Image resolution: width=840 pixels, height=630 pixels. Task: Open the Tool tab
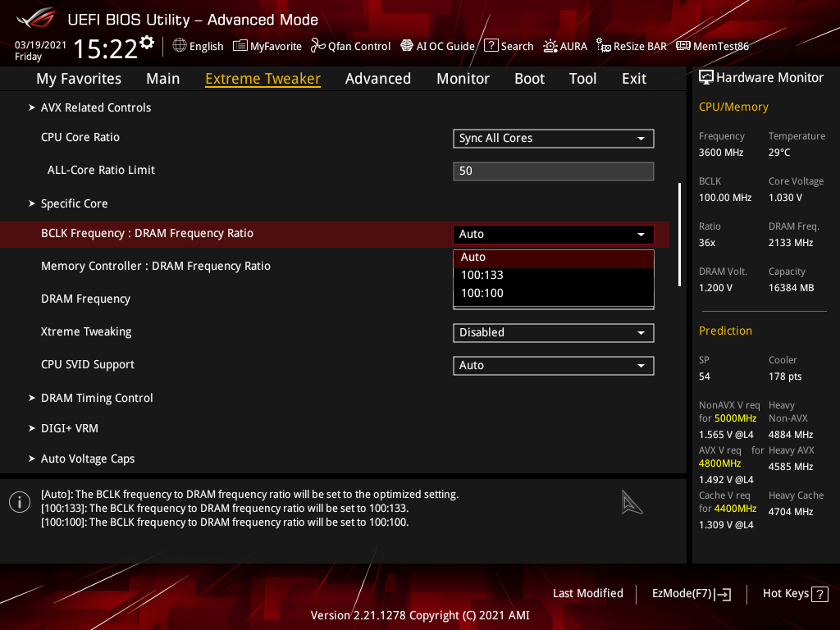pos(583,79)
